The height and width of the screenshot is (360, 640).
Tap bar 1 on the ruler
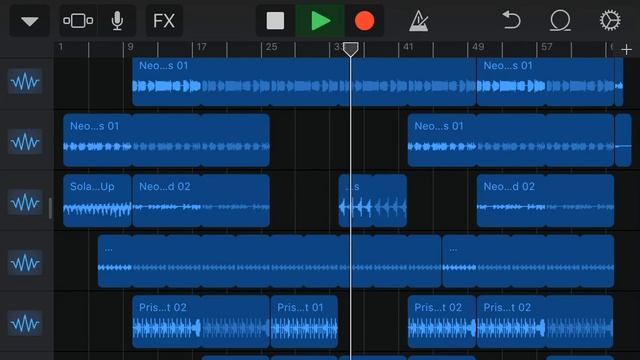pyautogui.click(x=60, y=47)
